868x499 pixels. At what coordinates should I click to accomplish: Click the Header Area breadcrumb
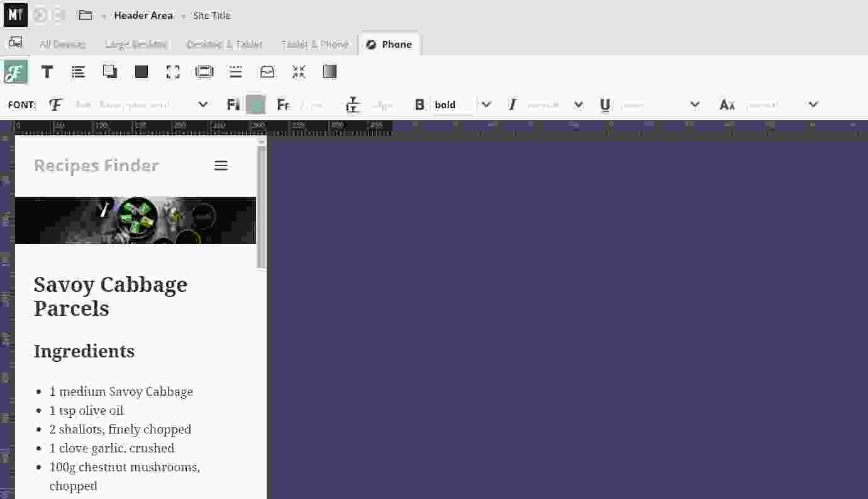tap(143, 15)
